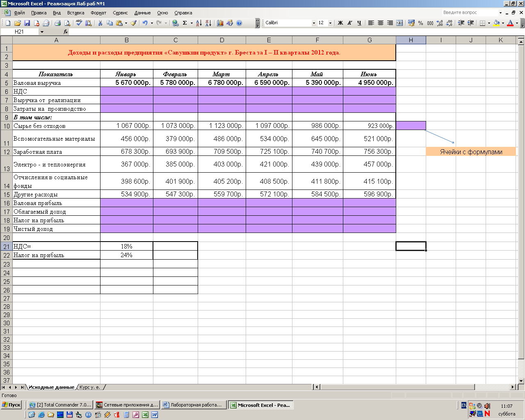Switch to Total Commander taskbar button
This screenshot has width=525, height=420.
(x=60, y=405)
